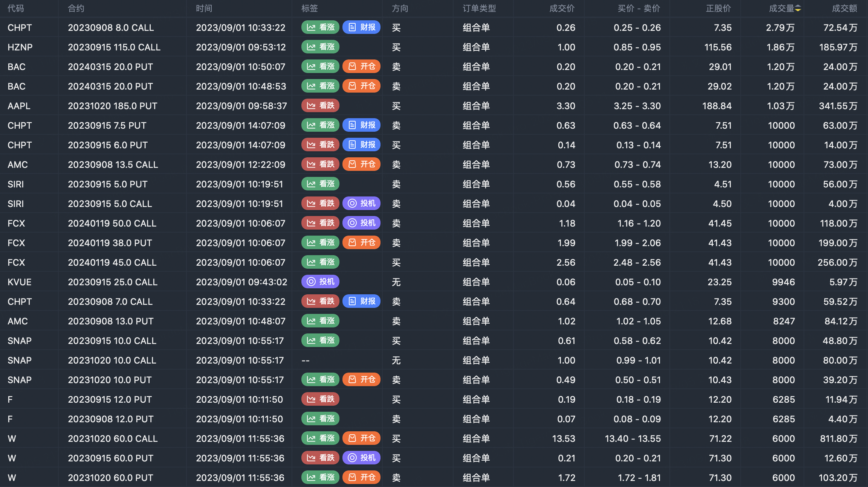Open HZNP ticker link
The width and height of the screenshot is (868, 487).
[x=20, y=47]
